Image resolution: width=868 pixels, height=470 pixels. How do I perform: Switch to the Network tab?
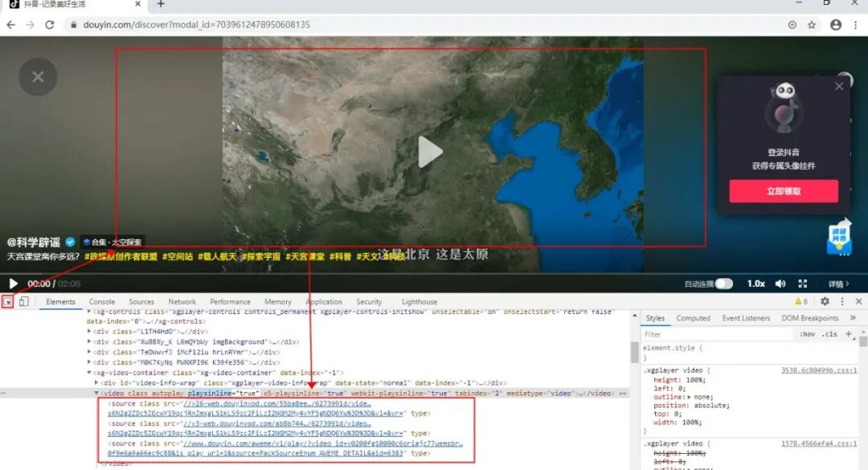click(182, 302)
